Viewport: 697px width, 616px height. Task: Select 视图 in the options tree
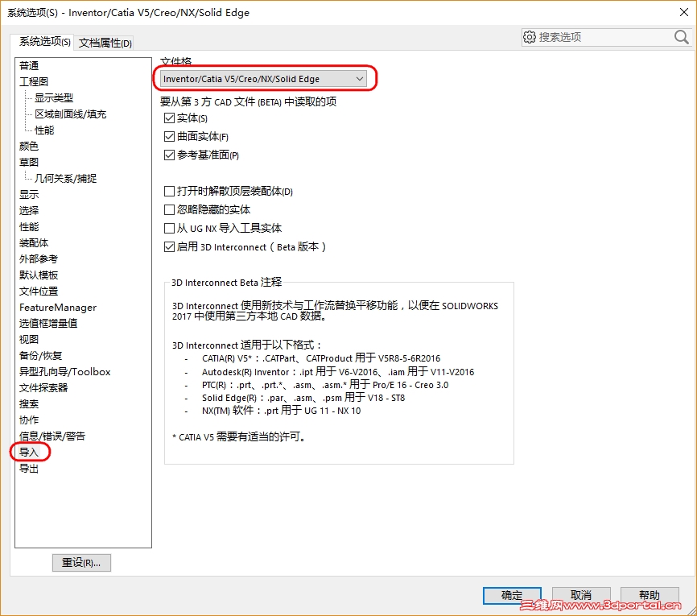click(x=29, y=340)
